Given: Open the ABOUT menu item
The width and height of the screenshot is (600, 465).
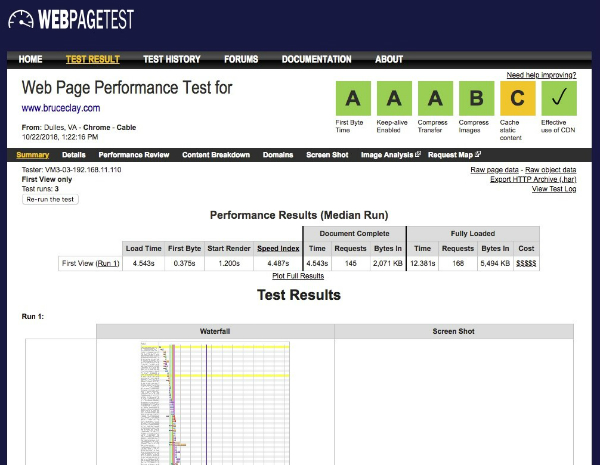Looking at the screenshot, I should [389, 59].
